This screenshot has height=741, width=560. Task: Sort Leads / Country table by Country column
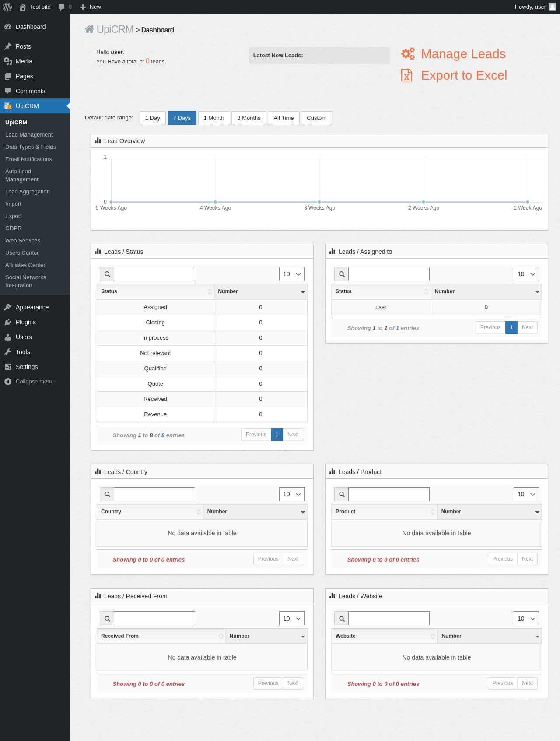(x=150, y=512)
